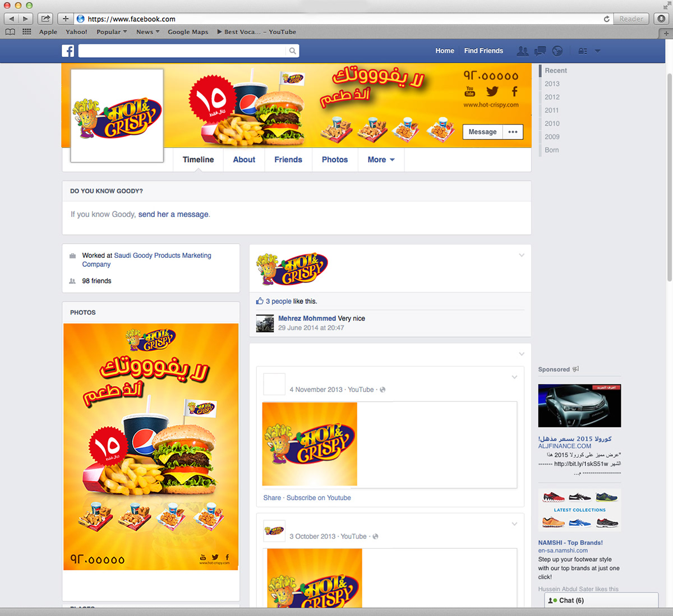The image size is (673, 616).
Task: Click Reader button in address bar
Action: click(x=631, y=19)
